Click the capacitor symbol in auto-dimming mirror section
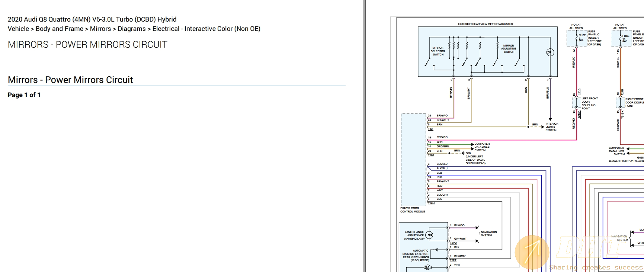644x272 pixels. pos(437,250)
